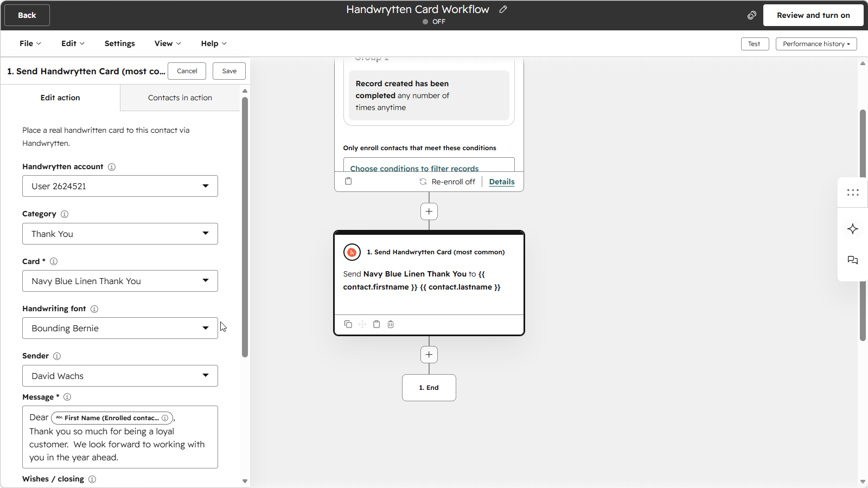Add action with plus above Send card
The height and width of the screenshot is (488, 868).
[x=429, y=211]
